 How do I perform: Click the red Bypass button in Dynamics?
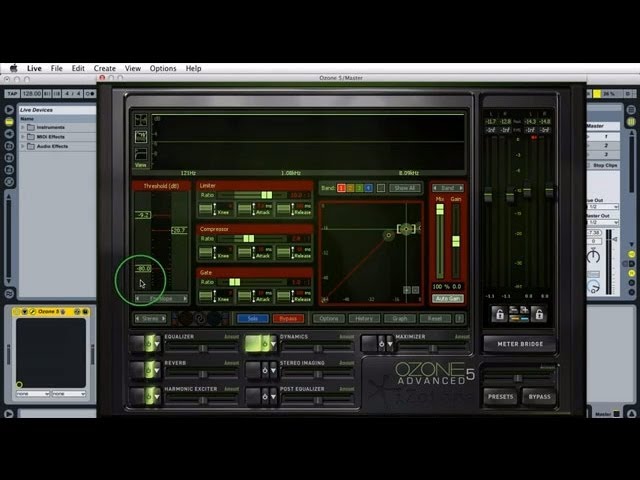[x=288, y=318]
